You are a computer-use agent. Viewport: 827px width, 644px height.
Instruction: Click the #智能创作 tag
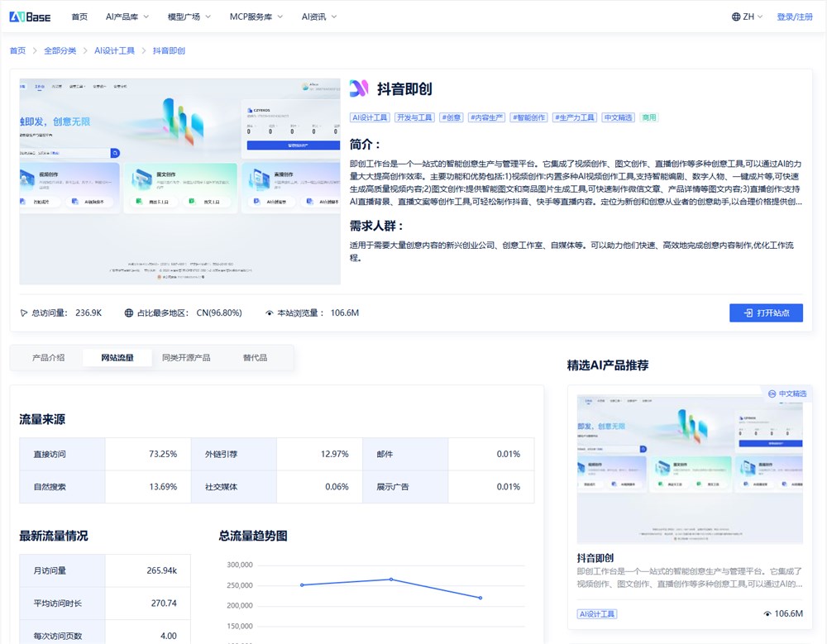pyautogui.click(x=529, y=117)
